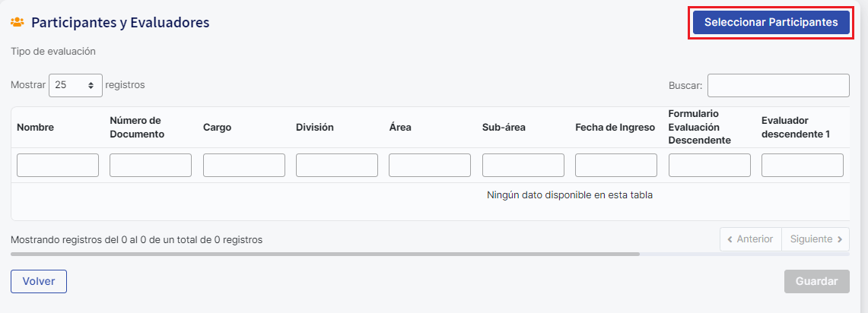868x313 pixels.
Task: Focus the Número de Documento filter field
Action: click(151, 165)
